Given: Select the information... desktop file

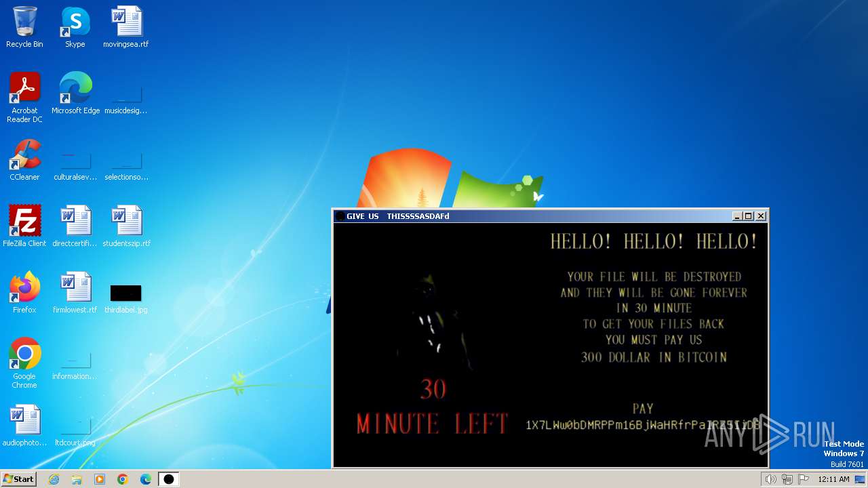Looking at the screenshot, I should tap(75, 366).
